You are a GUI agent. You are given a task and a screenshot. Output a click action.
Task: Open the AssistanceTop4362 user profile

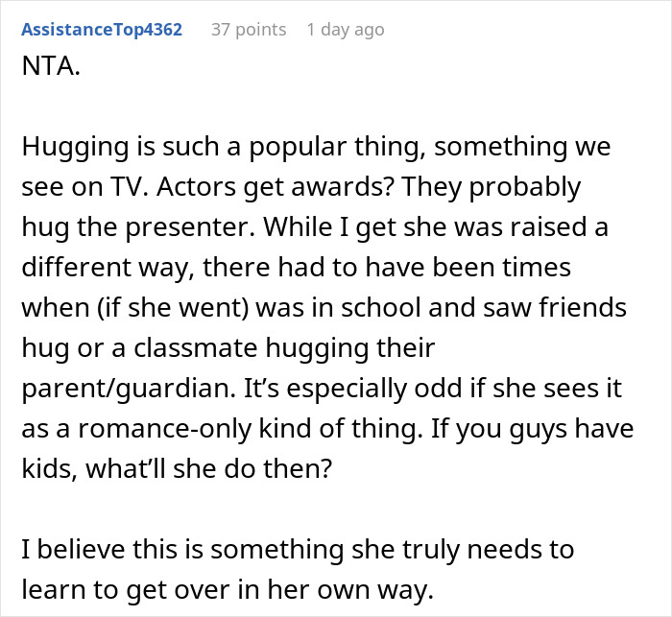pos(102,30)
